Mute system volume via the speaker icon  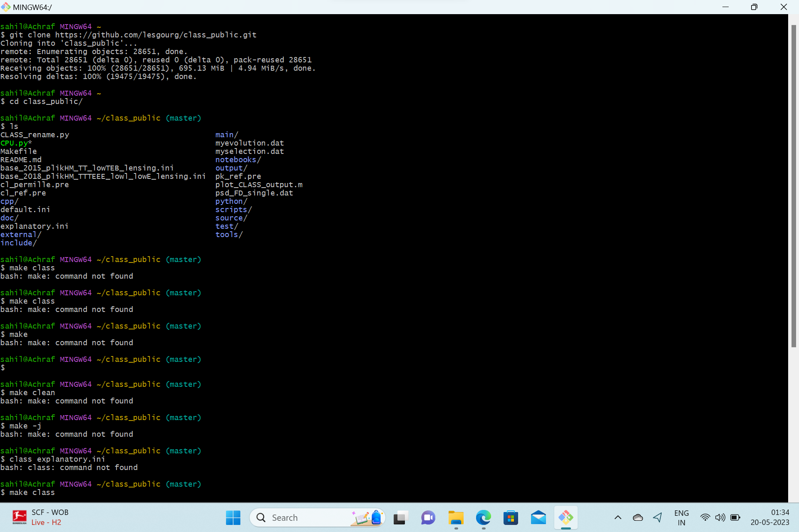click(x=721, y=517)
